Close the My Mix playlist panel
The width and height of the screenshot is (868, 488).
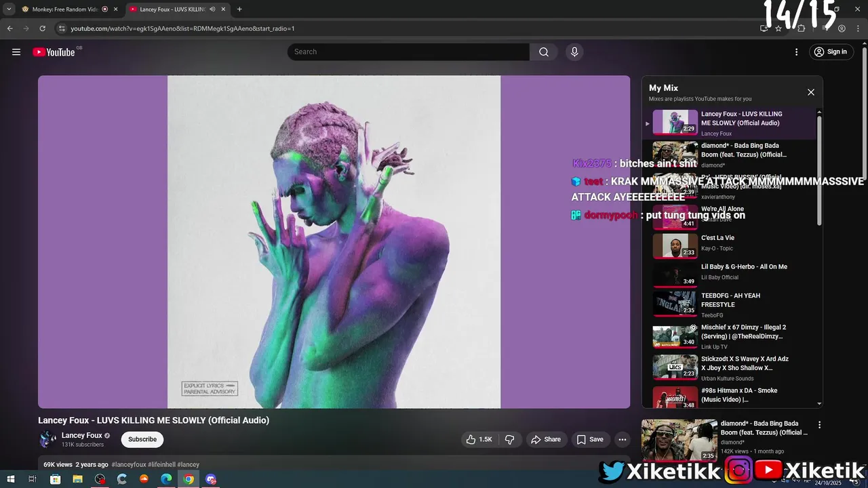(810, 92)
